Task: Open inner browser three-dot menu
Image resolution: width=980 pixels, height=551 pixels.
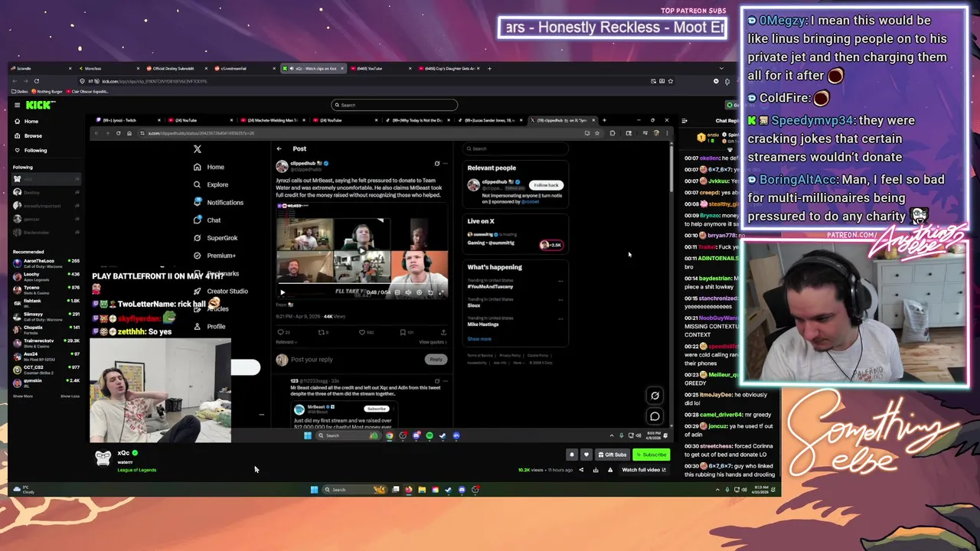Action: click(x=665, y=133)
